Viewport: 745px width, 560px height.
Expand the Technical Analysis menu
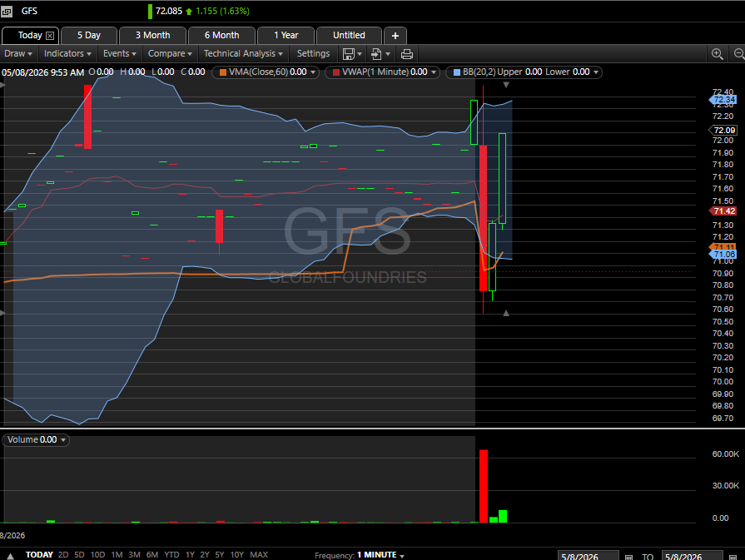[243, 54]
